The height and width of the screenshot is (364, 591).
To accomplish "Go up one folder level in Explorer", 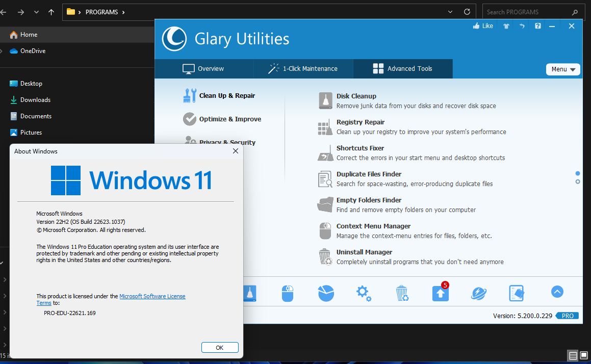I will [x=52, y=12].
